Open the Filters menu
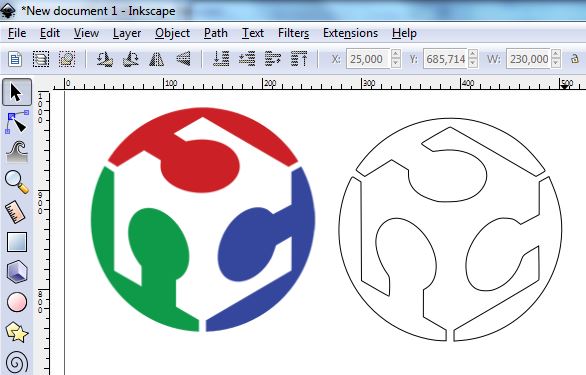The height and width of the screenshot is (375, 586). pyautogui.click(x=293, y=33)
